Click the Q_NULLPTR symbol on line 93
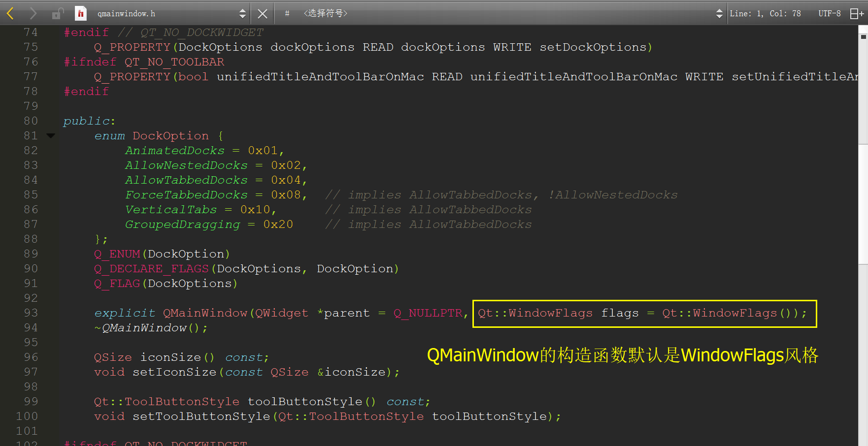This screenshot has width=868, height=446. [429, 313]
